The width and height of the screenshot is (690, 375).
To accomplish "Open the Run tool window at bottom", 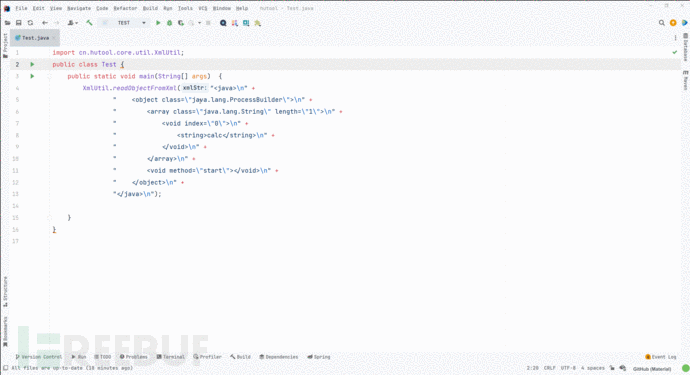I will pos(79,357).
